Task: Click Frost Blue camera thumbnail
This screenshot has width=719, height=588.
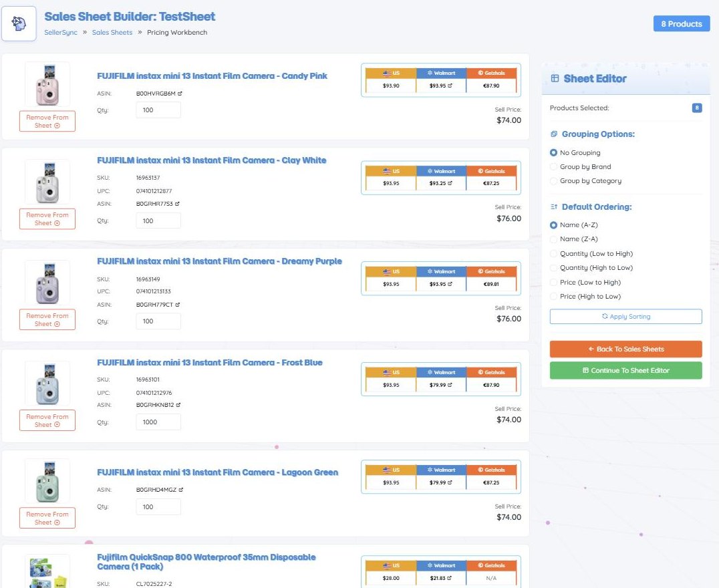Action: click(47, 384)
